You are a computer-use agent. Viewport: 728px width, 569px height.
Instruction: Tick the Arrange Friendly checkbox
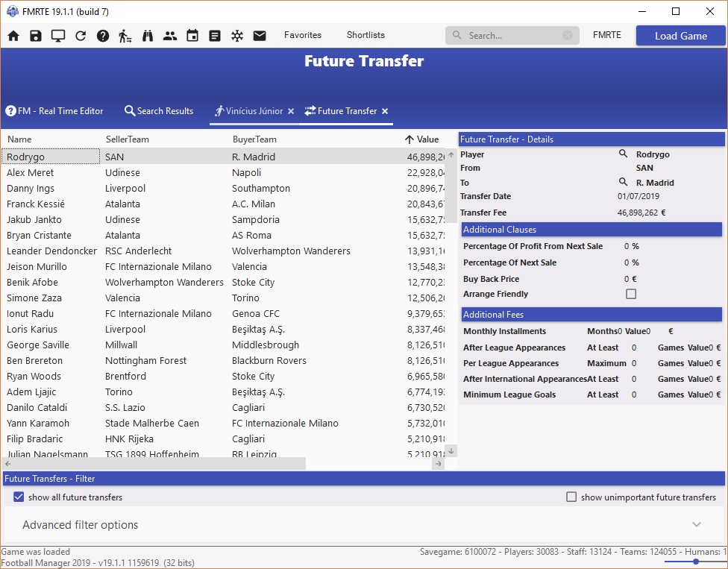[x=631, y=294]
